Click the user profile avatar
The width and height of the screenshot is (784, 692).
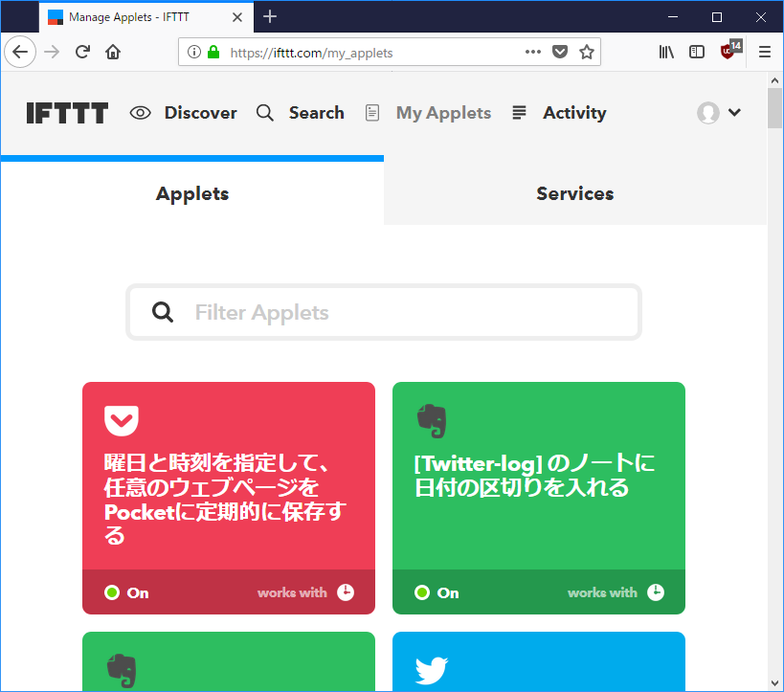click(x=708, y=113)
